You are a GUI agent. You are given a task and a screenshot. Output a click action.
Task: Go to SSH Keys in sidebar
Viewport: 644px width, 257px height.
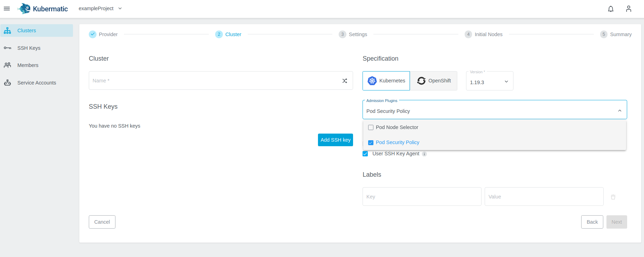(x=29, y=48)
